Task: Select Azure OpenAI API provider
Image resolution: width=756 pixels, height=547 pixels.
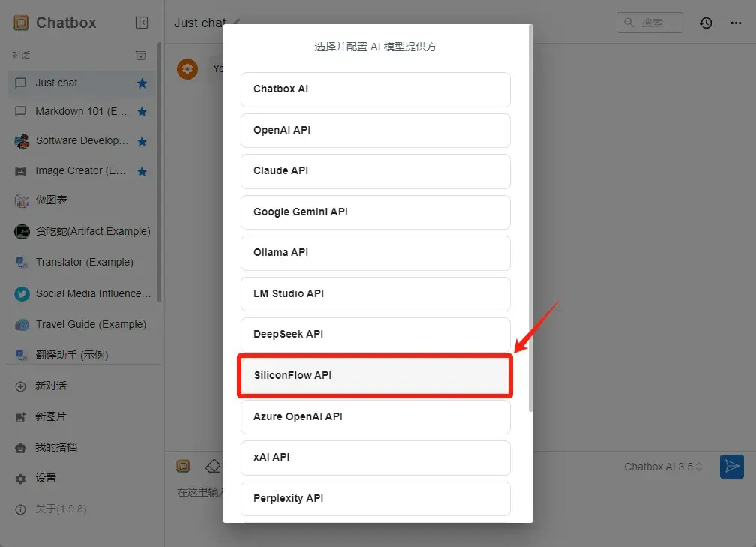Action: click(x=376, y=416)
